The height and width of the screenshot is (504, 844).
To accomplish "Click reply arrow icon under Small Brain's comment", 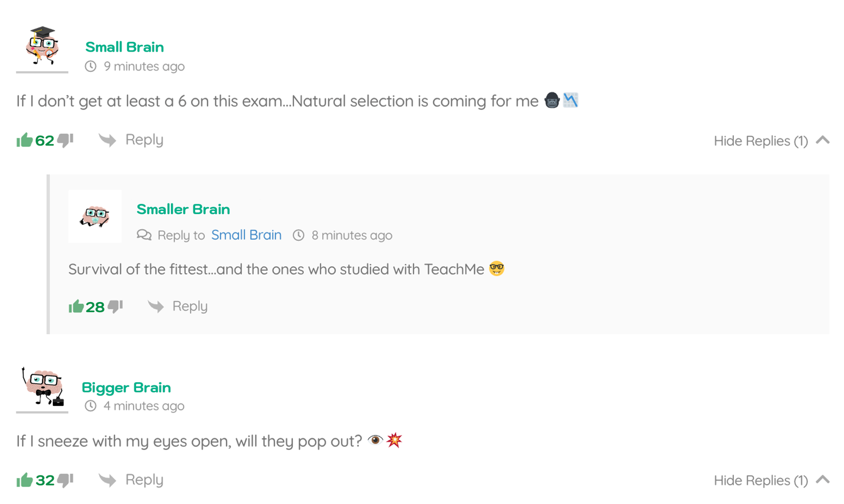I will coord(107,140).
